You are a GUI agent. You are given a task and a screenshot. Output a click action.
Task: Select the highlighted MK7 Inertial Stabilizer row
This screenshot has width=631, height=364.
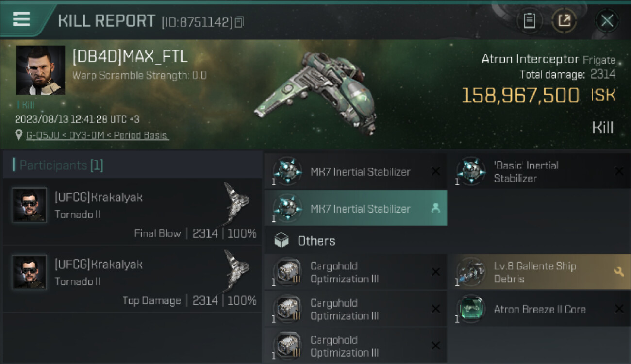(355, 209)
